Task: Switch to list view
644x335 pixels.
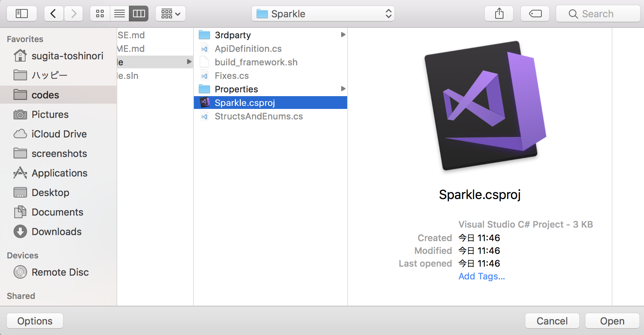Action: pyautogui.click(x=119, y=14)
